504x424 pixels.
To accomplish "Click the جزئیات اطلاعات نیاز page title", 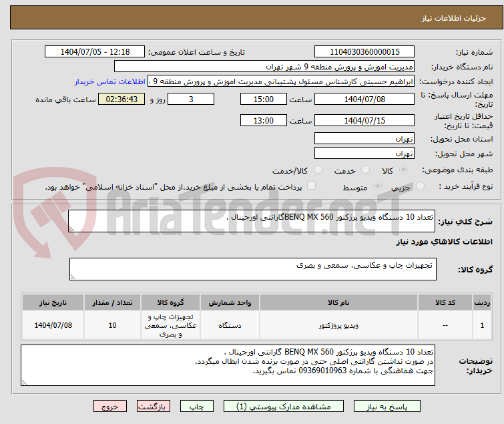I will (x=453, y=18).
